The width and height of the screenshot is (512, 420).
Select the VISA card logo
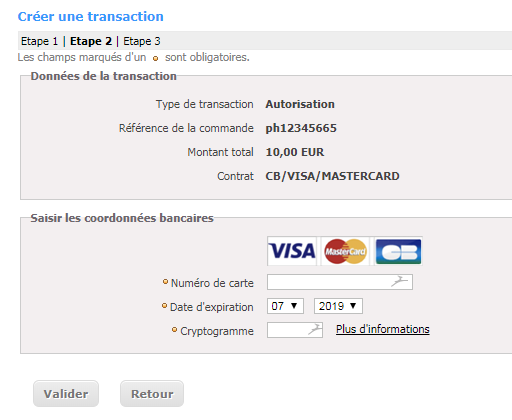point(292,251)
